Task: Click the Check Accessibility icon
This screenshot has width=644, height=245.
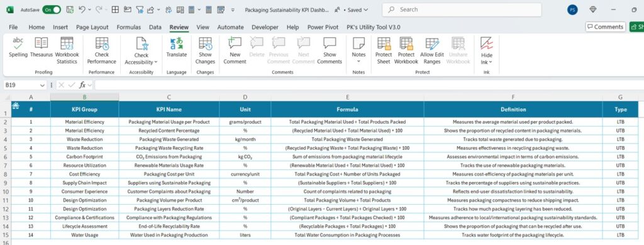Action: [142, 43]
